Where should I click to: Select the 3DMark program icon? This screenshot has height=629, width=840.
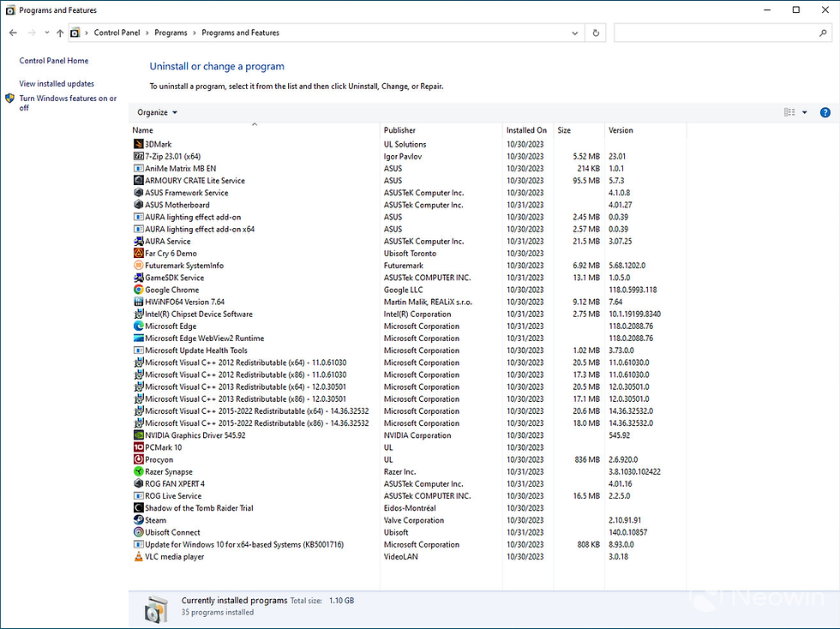click(138, 144)
